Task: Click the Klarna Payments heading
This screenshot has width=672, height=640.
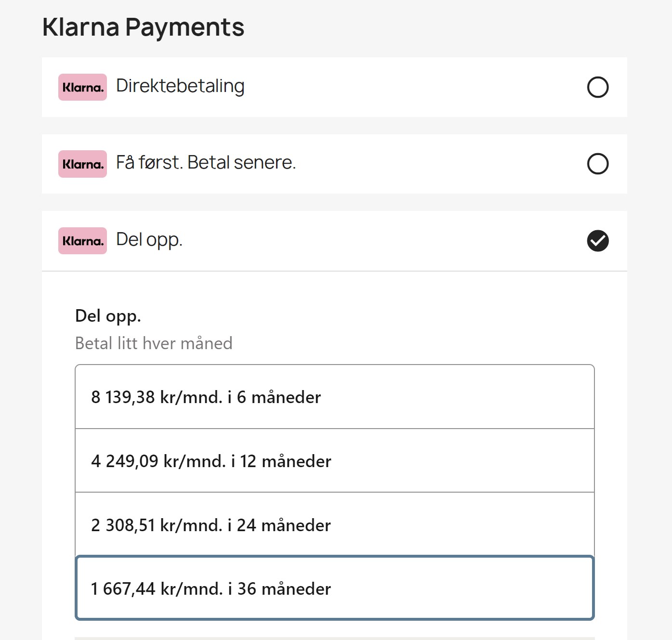Action: click(143, 27)
